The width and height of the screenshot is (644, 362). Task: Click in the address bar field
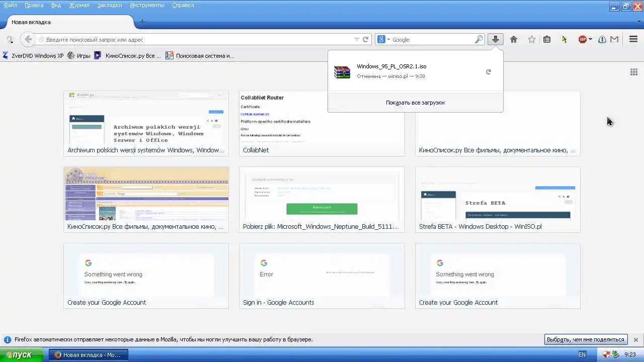pos(196,39)
